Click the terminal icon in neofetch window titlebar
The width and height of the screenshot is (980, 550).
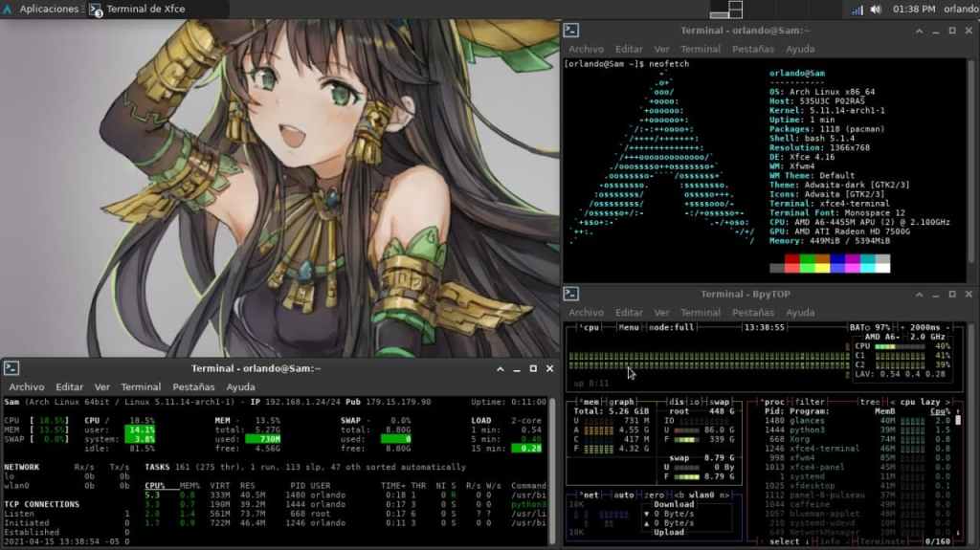(570, 31)
